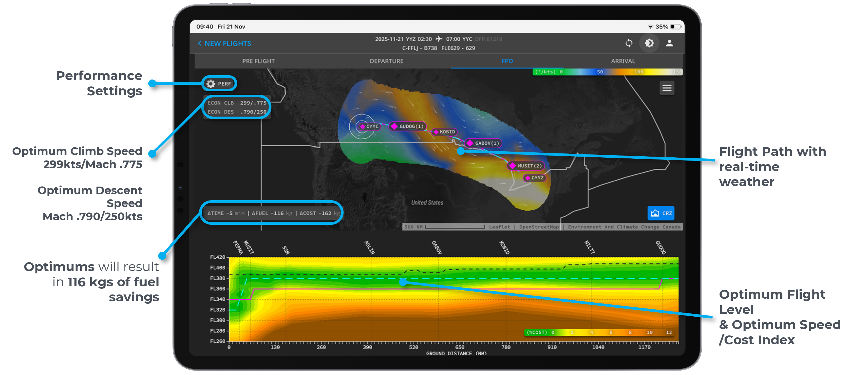Viewport: 868px width, 375px height.
Task: Switch to the DEPARTURE tab
Action: pos(386,61)
